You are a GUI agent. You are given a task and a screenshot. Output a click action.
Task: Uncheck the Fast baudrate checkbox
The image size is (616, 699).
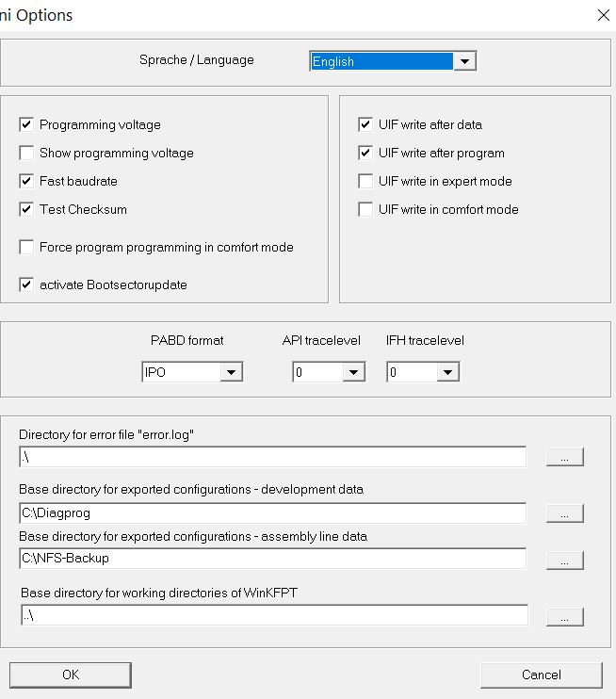point(26,181)
